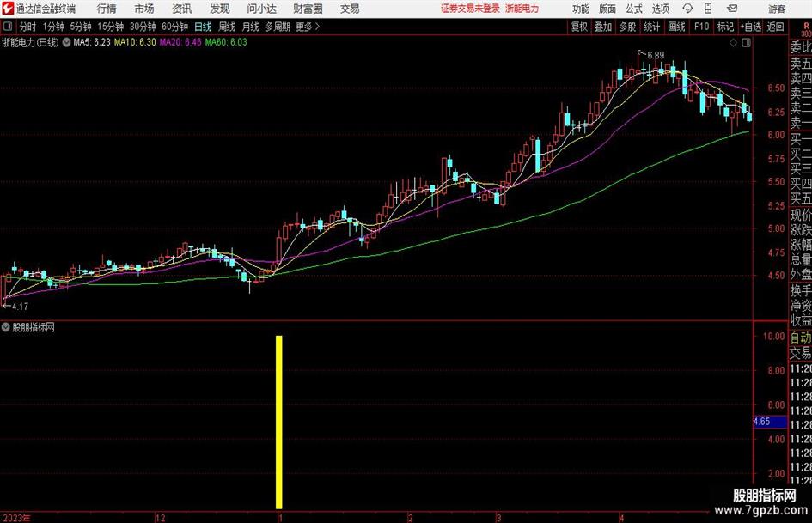Screen dimensions: 812x523
Task: Click 证券交易未登录 login status
Action: [x=470, y=9]
